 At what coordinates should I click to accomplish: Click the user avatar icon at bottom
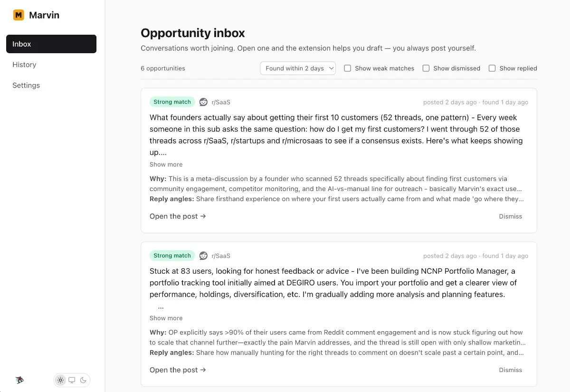[x=19, y=380]
